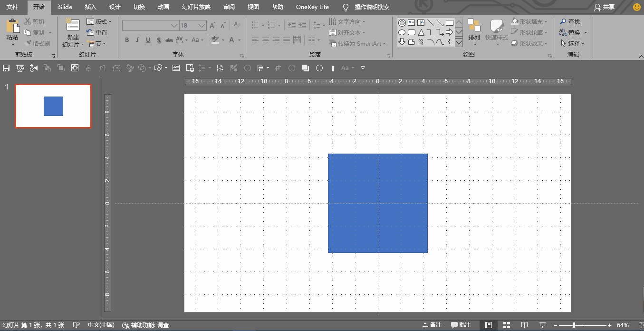Expand the Layout (版式) dropdown
The height and width of the screenshot is (331, 644).
99,22
